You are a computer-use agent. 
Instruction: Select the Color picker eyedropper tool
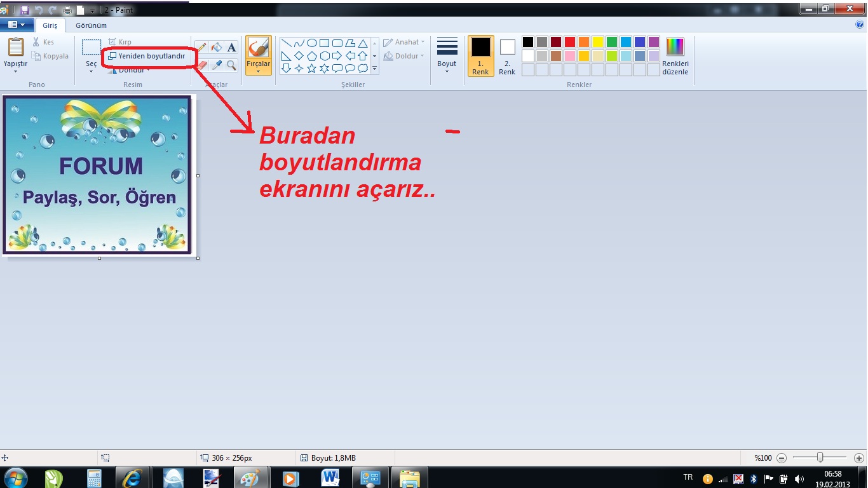(217, 65)
